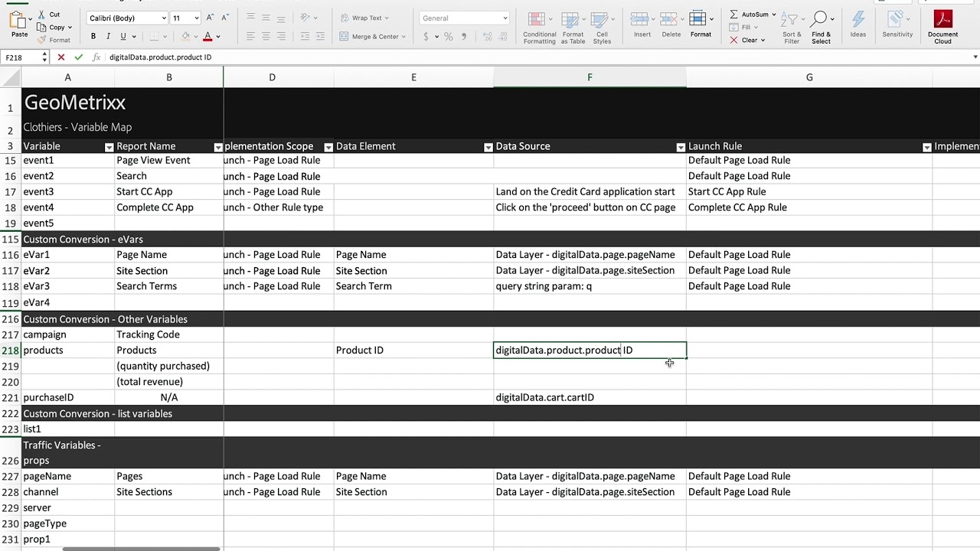Open the Data Element column filter
980x551 pixels.
[488, 147]
